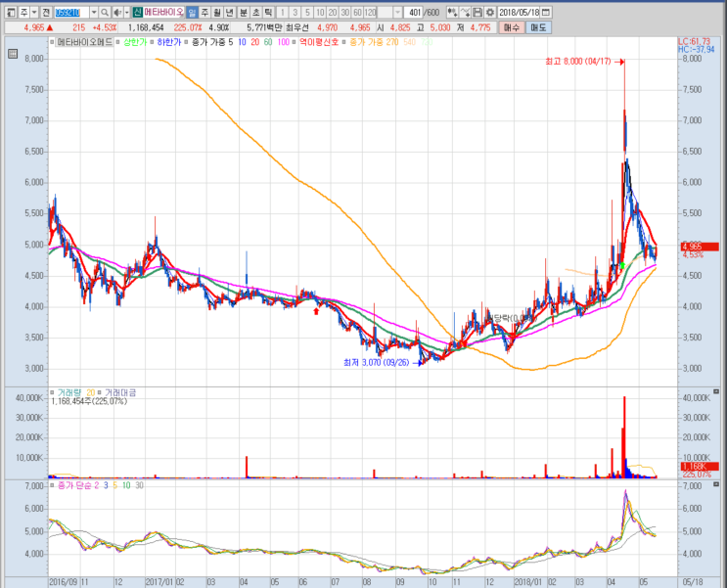Toggle the 하한가 legend checkbox

click(152, 42)
